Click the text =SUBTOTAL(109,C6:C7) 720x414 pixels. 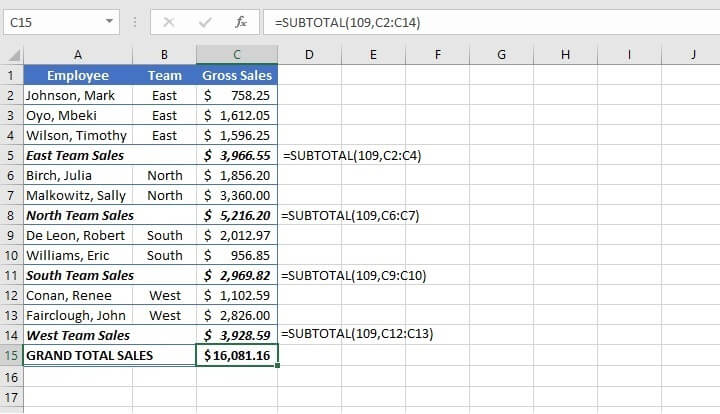(x=350, y=215)
